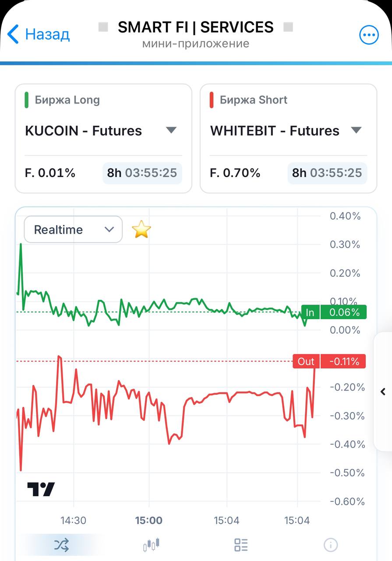The height and width of the screenshot is (561, 392).
Task: Expand side panel with left arrow
Action: (x=383, y=391)
